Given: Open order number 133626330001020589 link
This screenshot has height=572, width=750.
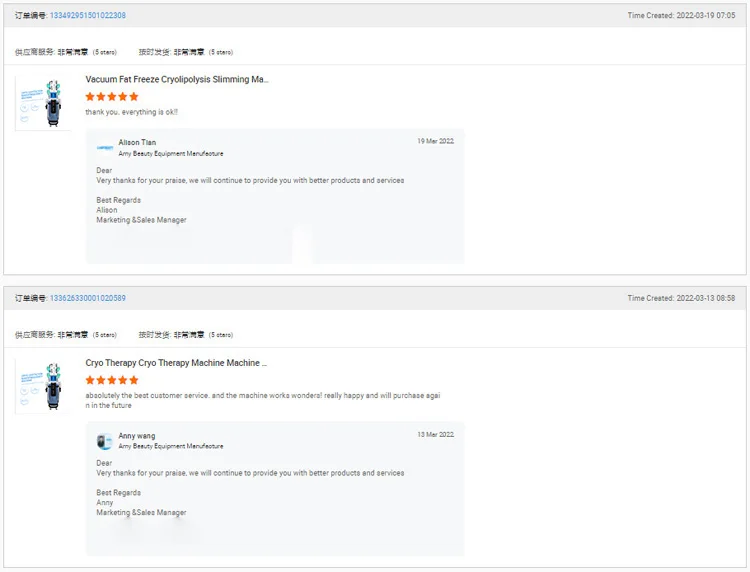Looking at the screenshot, I should (x=88, y=298).
